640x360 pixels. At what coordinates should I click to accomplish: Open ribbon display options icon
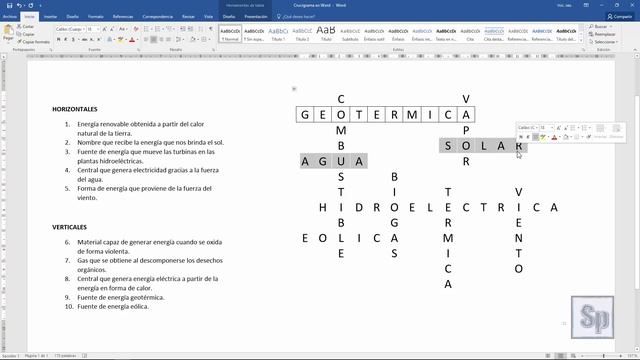(586, 5)
